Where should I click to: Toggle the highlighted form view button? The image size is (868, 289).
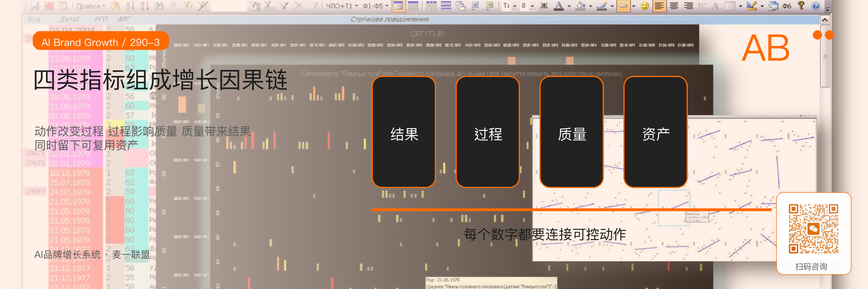[398, 6]
